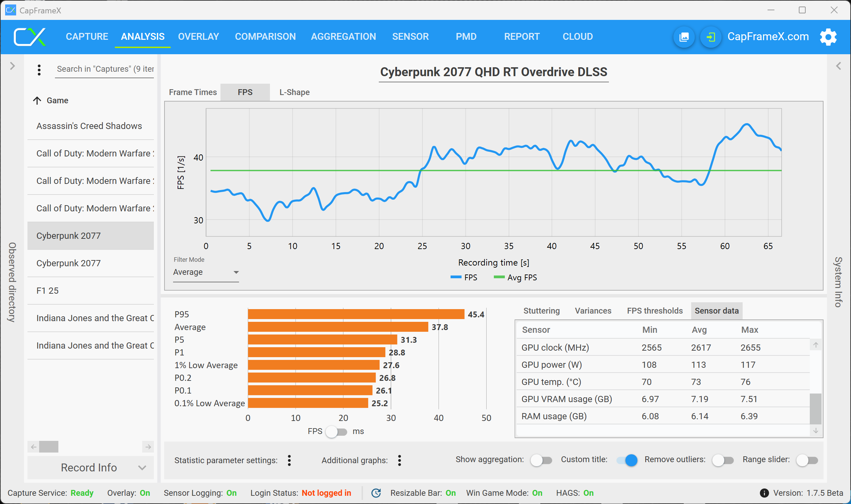
Task: Click the CapFrameX logo in header
Action: click(30, 37)
